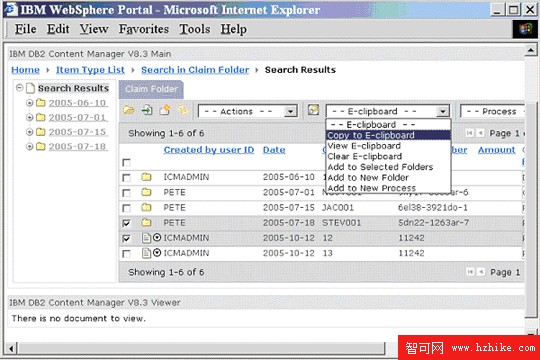Select View E-clipboard option
Image resolution: width=540 pixels, height=360 pixels.
388,146
